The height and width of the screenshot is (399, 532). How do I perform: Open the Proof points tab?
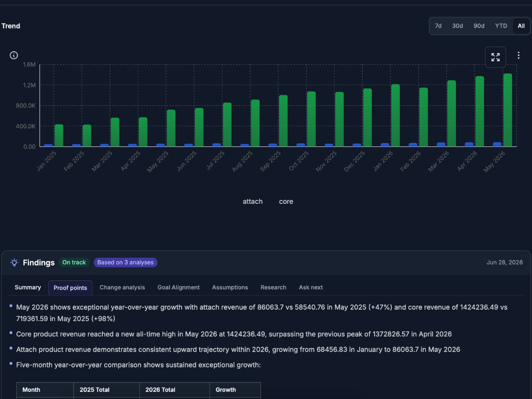click(x=70, y=288)
